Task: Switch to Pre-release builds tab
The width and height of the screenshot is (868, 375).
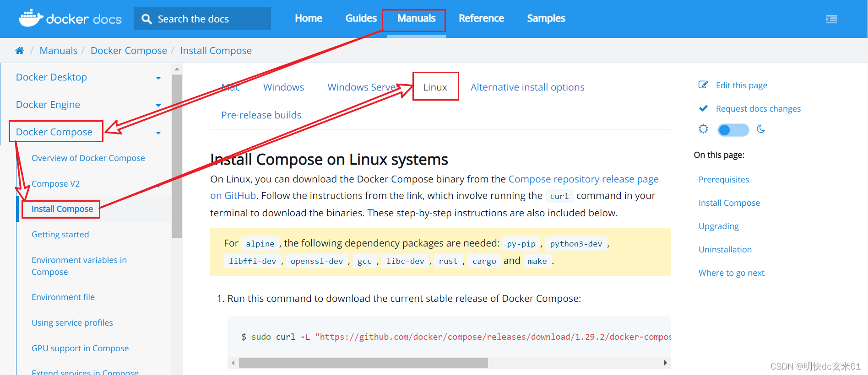Action: (261, 115)
